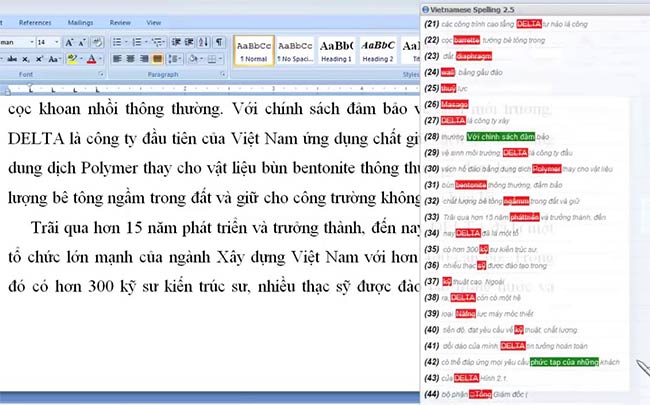Toggle Show/Hide paragraph marks
Screen dimensions: 650x405
(x=219, y=42)
